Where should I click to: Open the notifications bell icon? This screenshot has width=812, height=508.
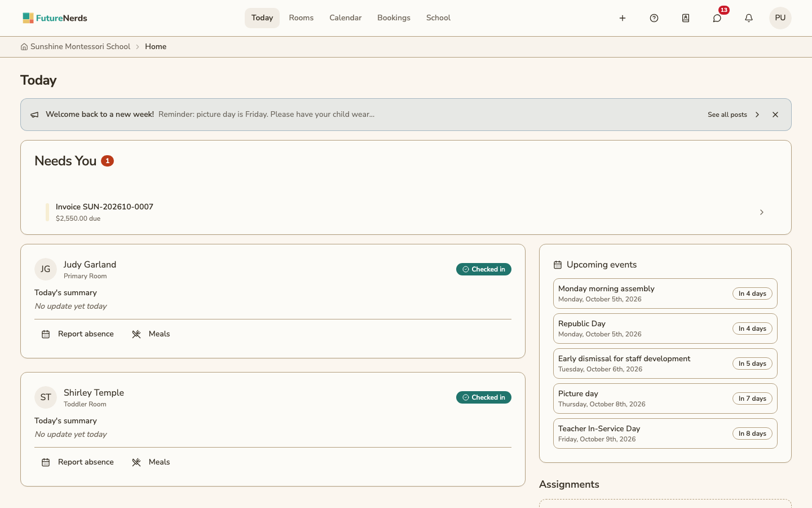(749, 18)
